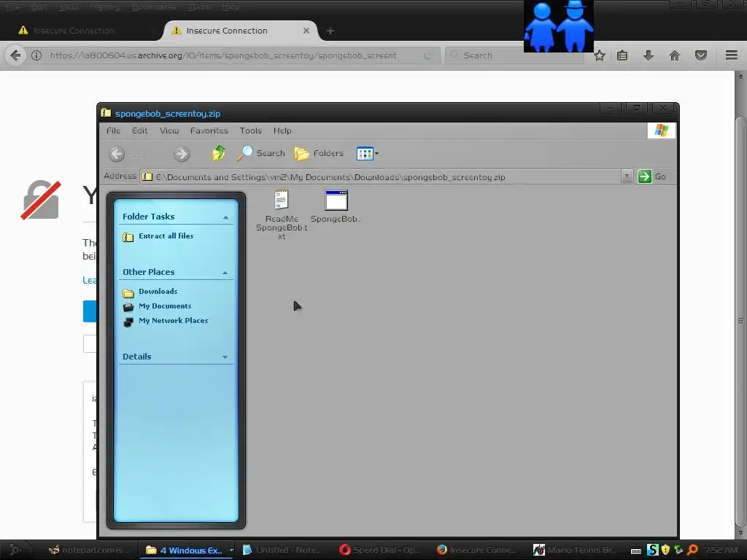Click the Explorer Forward arrow button

coord(181,154)
